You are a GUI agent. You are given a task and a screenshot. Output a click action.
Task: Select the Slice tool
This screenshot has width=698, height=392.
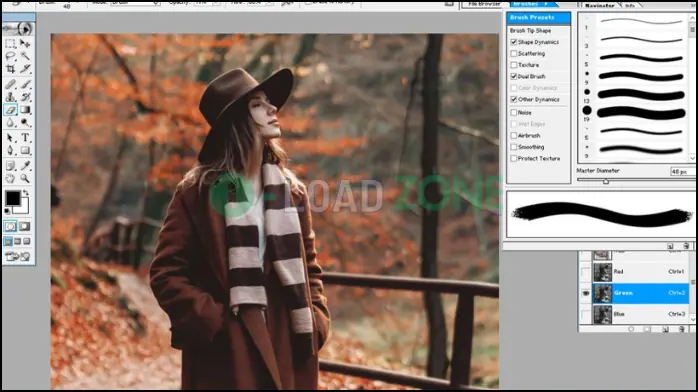pos(25,69)
